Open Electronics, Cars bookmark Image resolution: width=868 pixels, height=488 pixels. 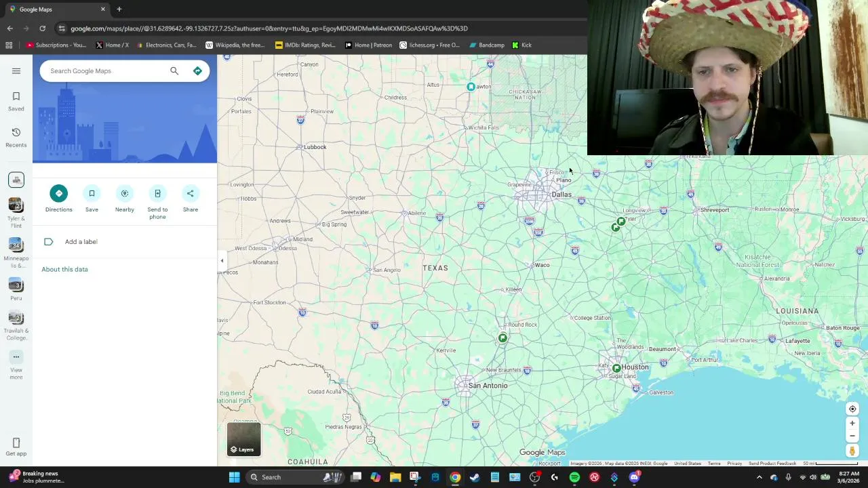(x=166, y=45)
